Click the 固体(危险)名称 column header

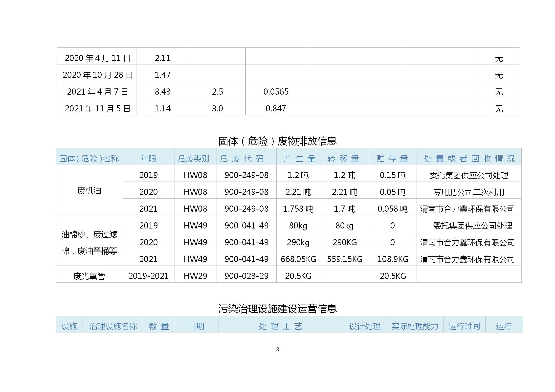(x=89, y=158)
